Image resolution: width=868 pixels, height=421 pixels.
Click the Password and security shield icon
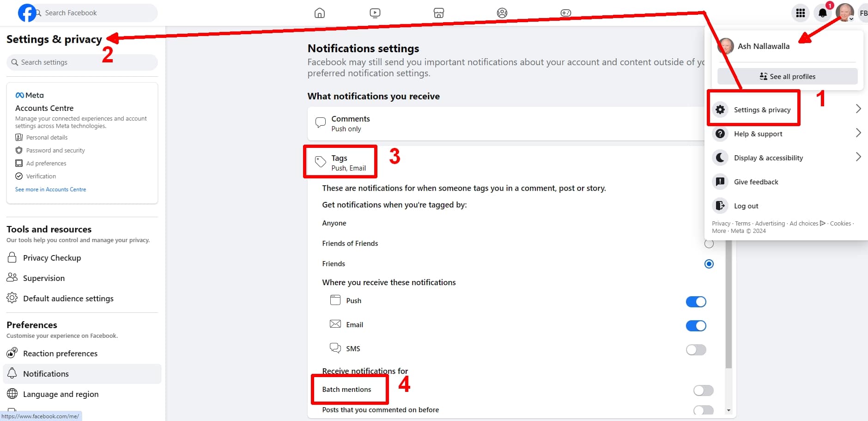pyautogui.click(x=19, y=150)
